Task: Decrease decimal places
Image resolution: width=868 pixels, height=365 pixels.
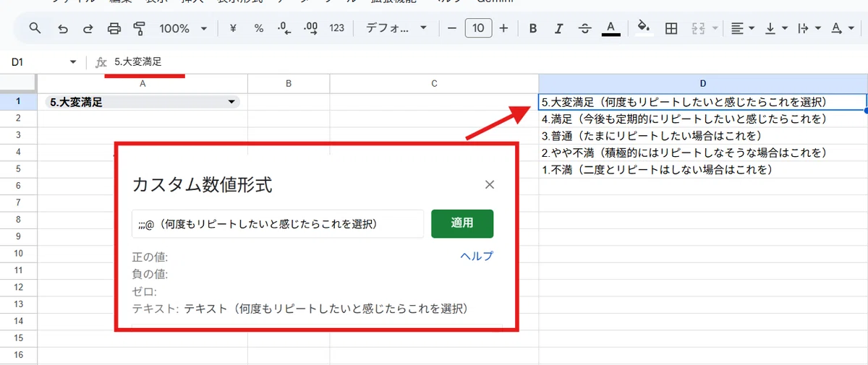Action: (285, 29)
